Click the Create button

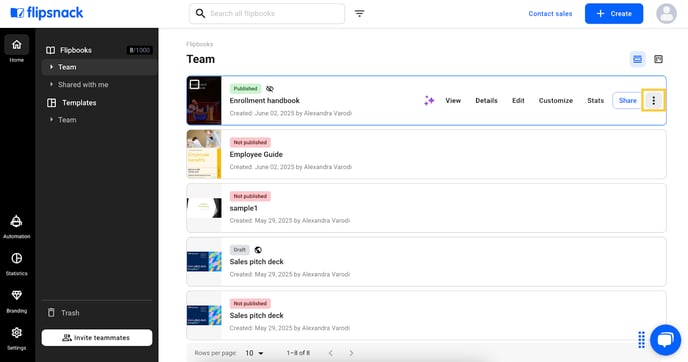click(614, 14)
